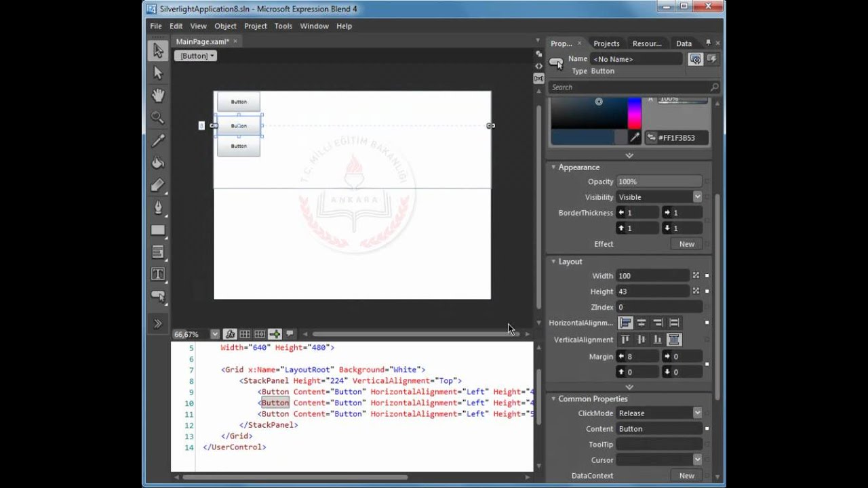
Task: Toggle rendering of effects (fx) icon
Action: click(230, 334)
